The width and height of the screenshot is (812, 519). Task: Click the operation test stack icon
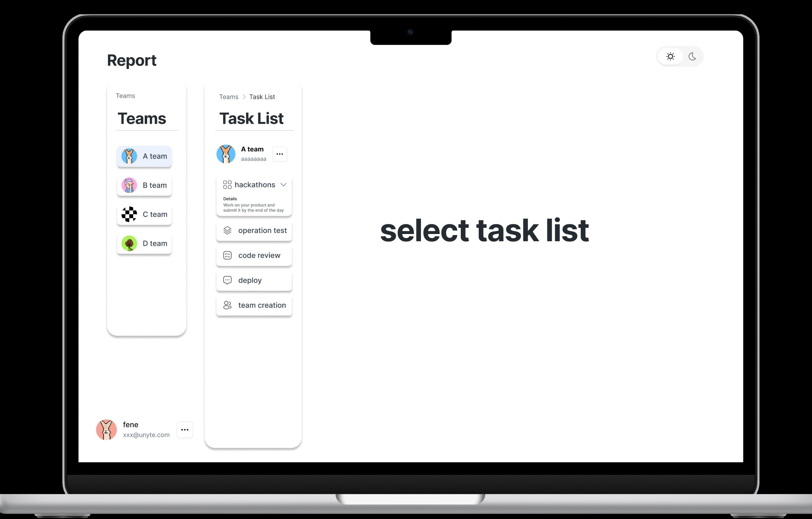tap(228, 230)
